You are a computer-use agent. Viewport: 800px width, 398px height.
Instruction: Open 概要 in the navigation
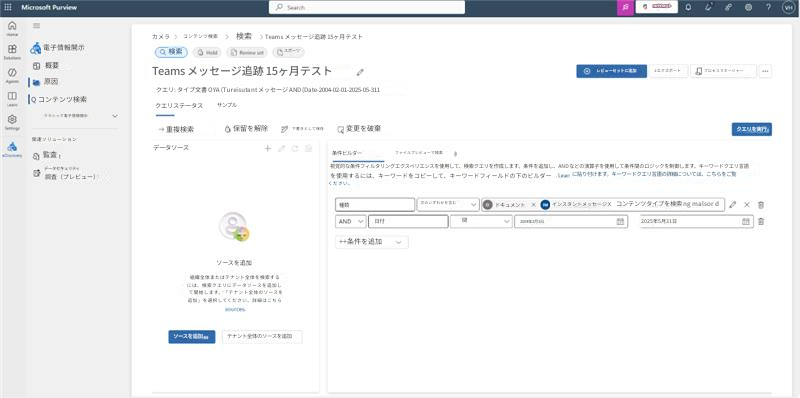(x=46, y=65)
